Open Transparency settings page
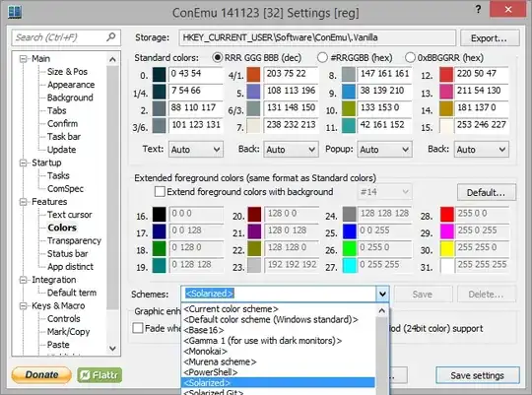 [74, 241]
